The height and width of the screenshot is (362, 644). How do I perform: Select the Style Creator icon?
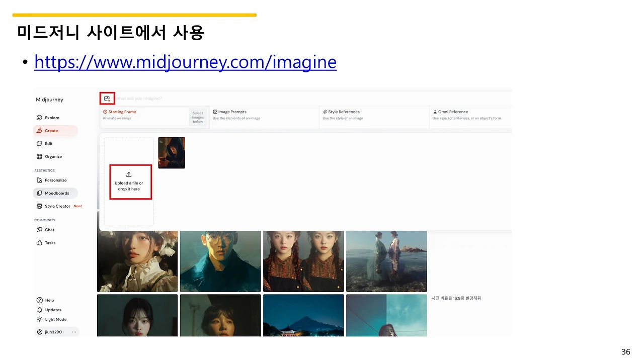(x=40, y=206)
